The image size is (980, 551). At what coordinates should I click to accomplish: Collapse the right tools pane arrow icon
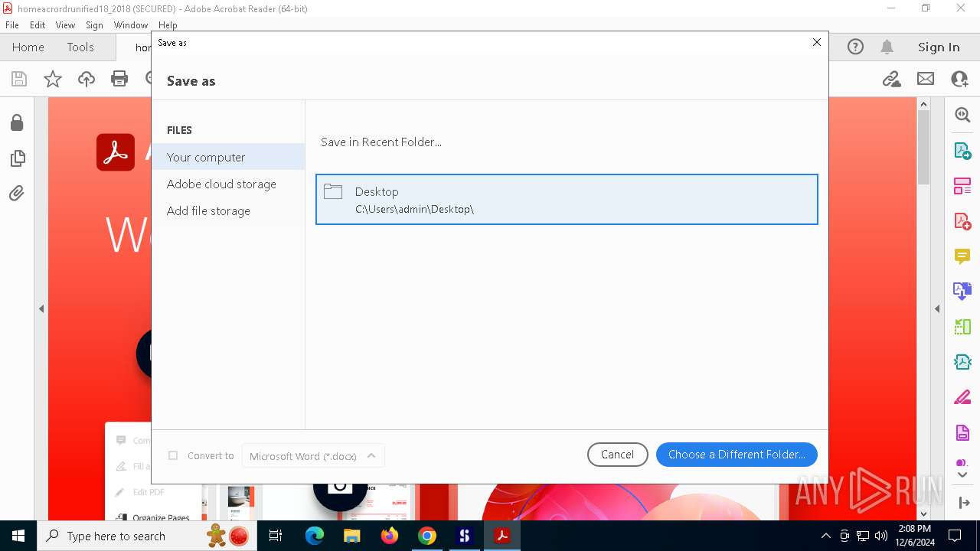click(x=963, y=503)
